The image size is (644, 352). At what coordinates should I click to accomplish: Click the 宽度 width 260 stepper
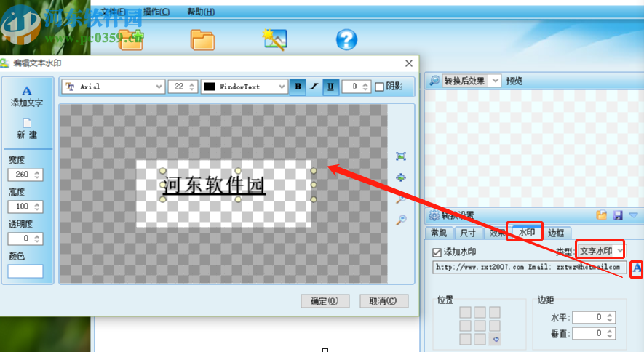click(25, 175)
